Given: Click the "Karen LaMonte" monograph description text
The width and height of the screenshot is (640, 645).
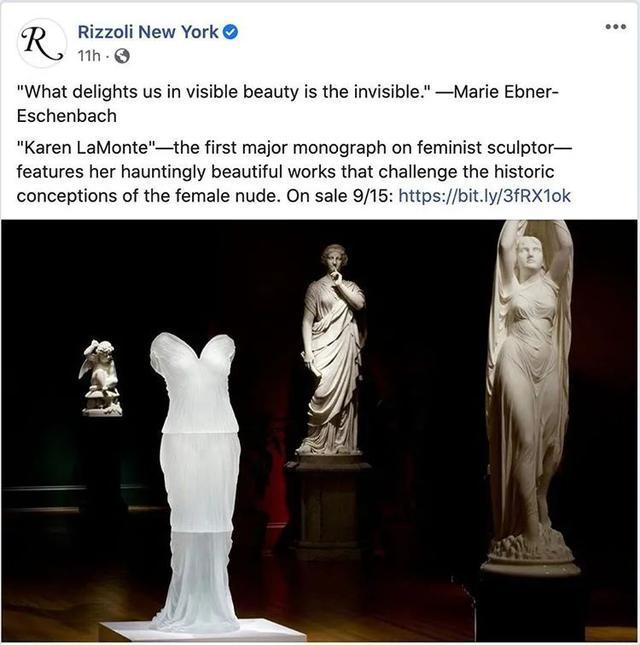Looking at the screenshot, I should (x=294, y=172).
